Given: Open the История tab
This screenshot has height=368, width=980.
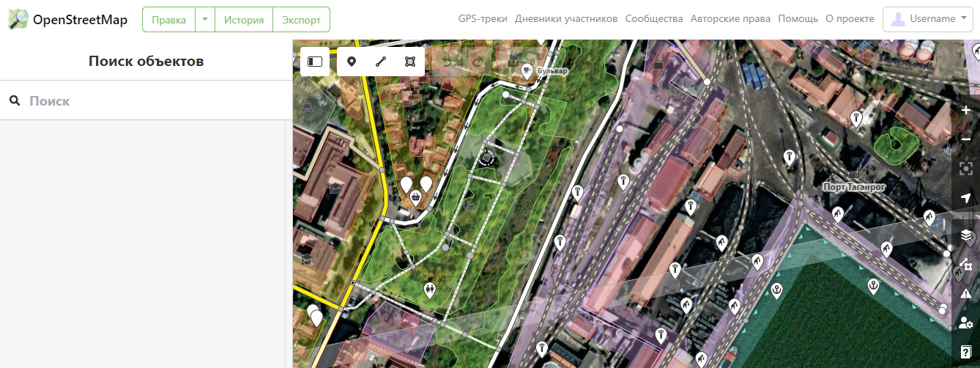Looking at the screenshot, I should [244, 20].
